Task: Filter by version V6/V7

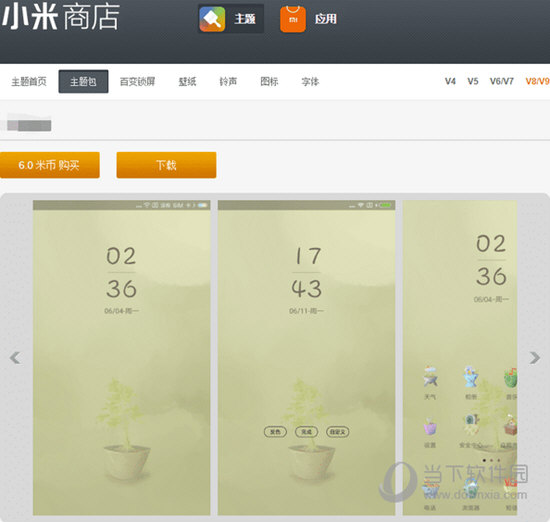Action: point(502,81)
